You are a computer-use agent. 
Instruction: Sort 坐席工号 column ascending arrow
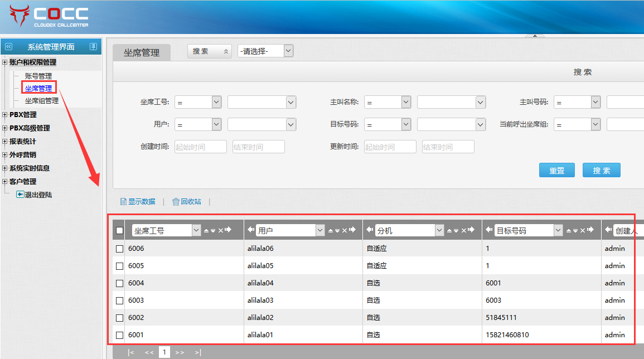(x=206, y=230)
